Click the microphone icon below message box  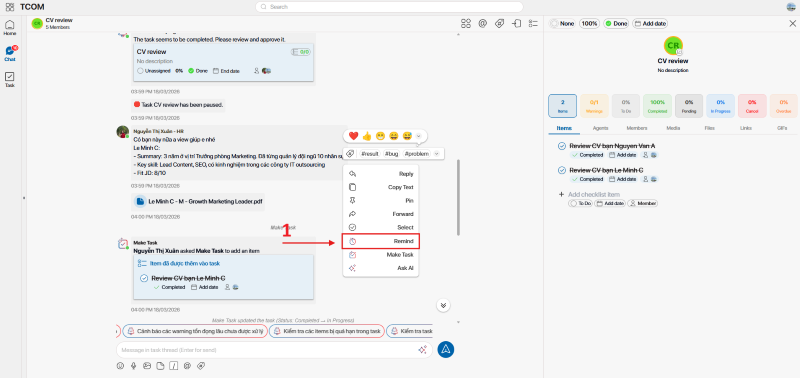[x=134, y=365]
